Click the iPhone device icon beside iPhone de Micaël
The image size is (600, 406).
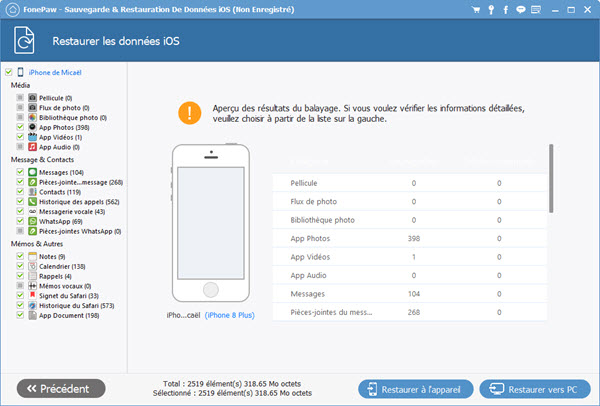[x=20, y=72]
